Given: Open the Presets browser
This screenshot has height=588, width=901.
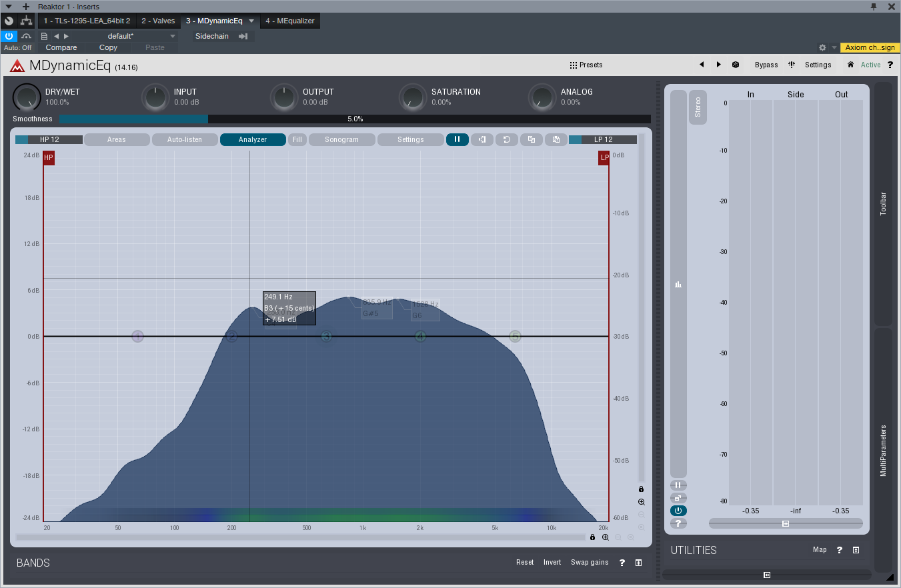Looking at the screenshot, I should point(586,65).
